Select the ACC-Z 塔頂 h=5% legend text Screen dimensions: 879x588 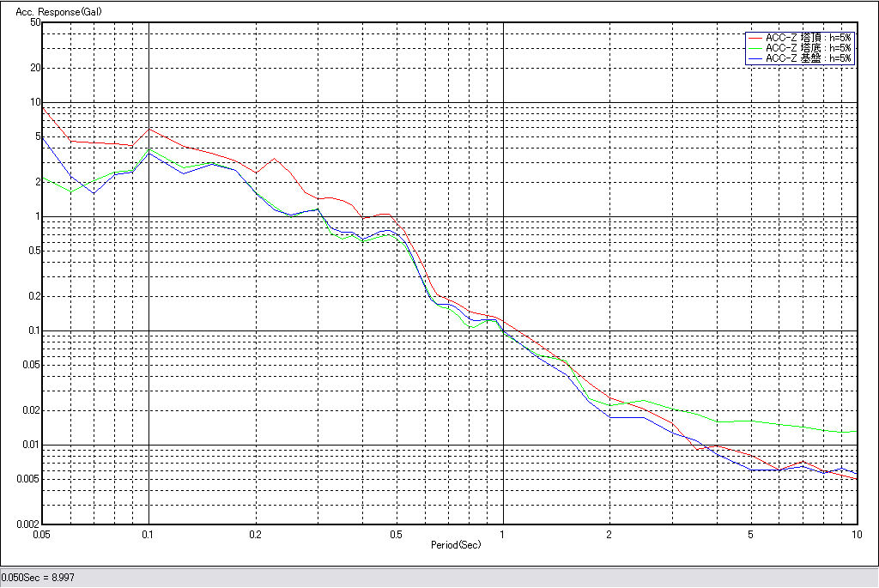808,38
